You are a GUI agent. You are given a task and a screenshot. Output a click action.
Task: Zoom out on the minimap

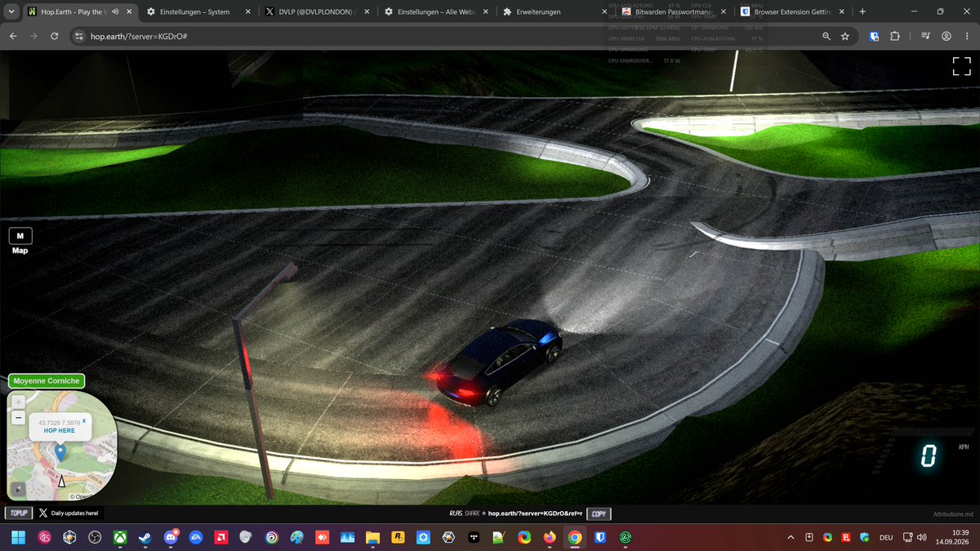click(x=18, y=418)
